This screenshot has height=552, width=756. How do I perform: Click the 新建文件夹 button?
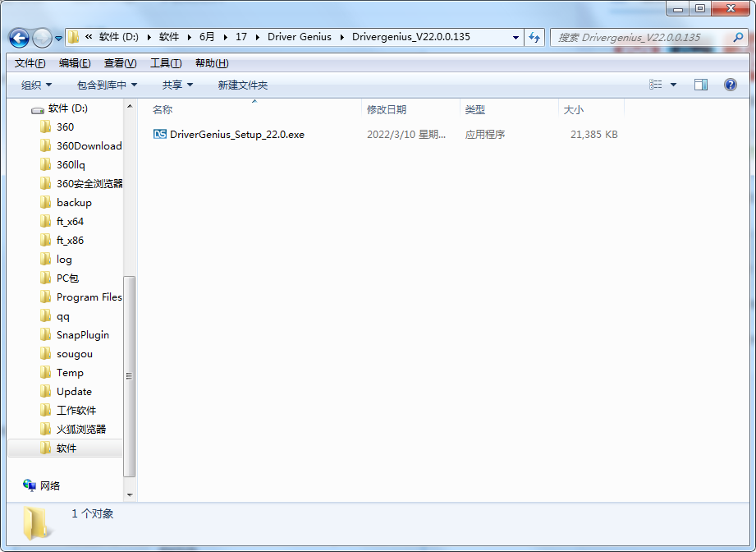(x=242, y=85)
